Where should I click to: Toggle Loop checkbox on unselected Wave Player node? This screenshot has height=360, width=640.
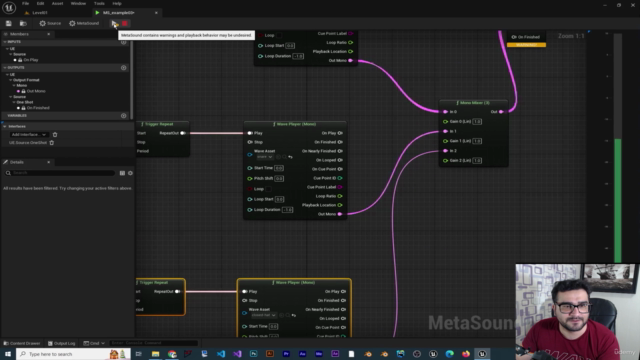click(268, 189)
